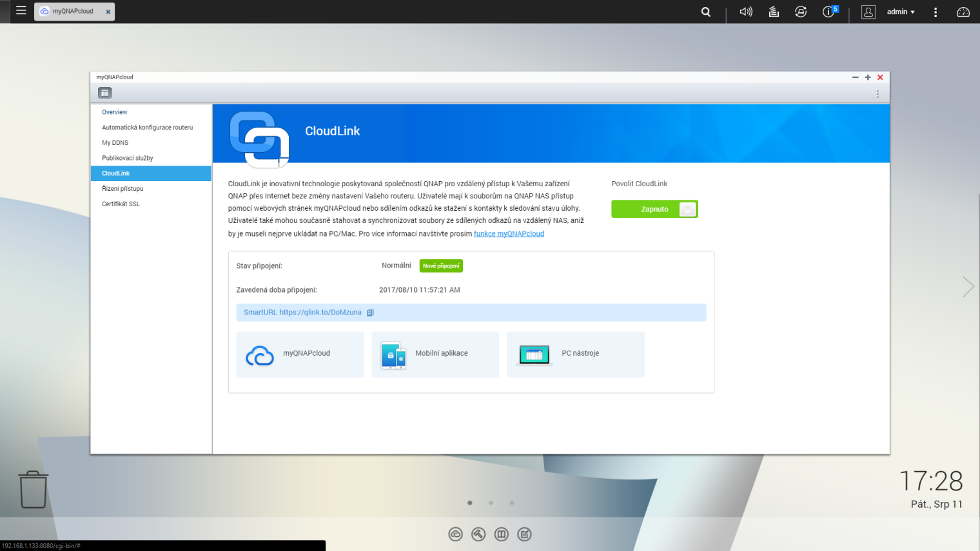Click the 17:28 desktop clock

931,481
